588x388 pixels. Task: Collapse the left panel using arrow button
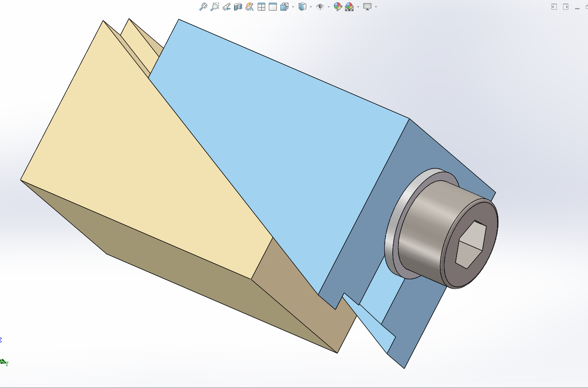[x=554, y=7]
